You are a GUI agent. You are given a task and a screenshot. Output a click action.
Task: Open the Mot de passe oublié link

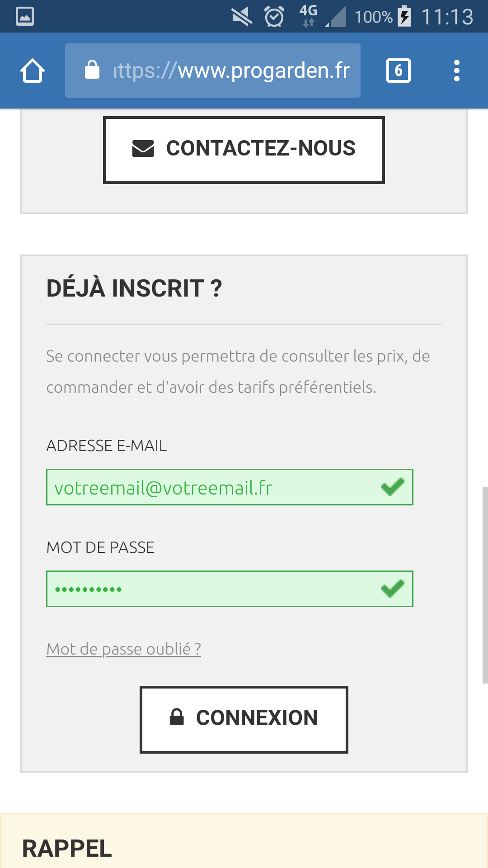(x=124, y=648)
